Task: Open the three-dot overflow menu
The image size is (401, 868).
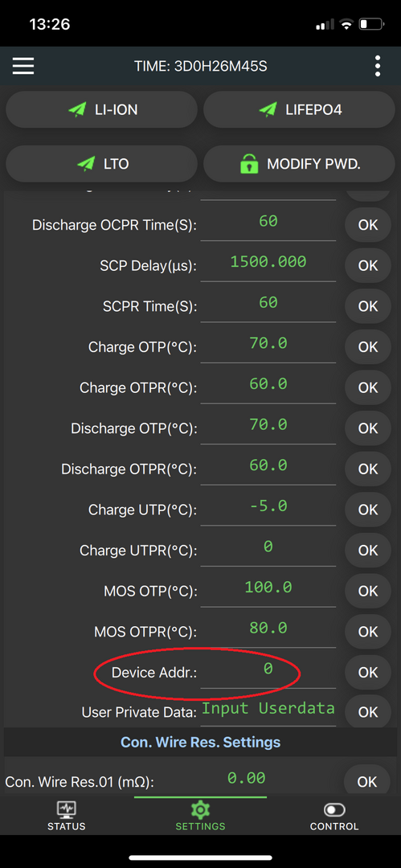Action: tap(378, 67)
